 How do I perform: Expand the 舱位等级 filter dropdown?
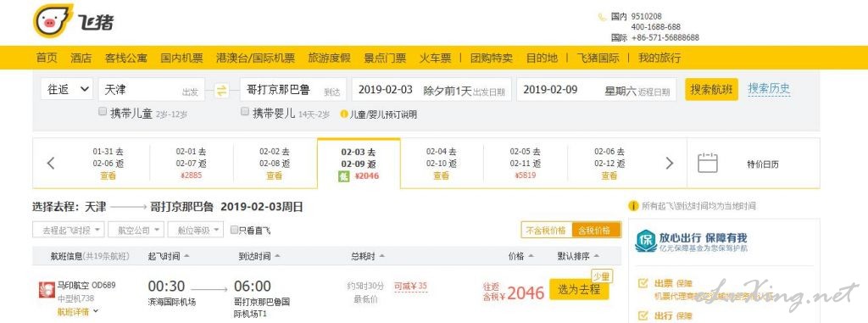tap(196, 230)
